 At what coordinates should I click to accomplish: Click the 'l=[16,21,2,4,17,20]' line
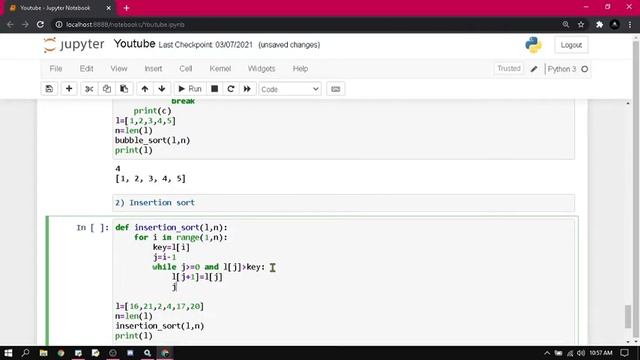click(160, 306)
